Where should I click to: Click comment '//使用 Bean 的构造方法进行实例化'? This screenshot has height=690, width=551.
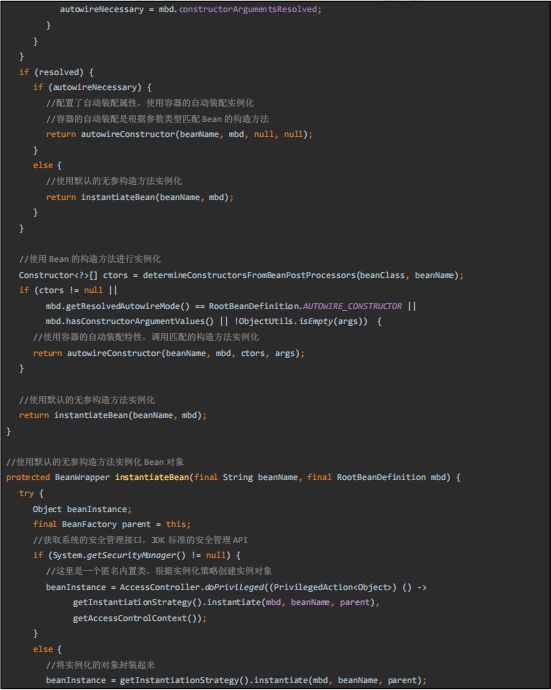point(90,259)
